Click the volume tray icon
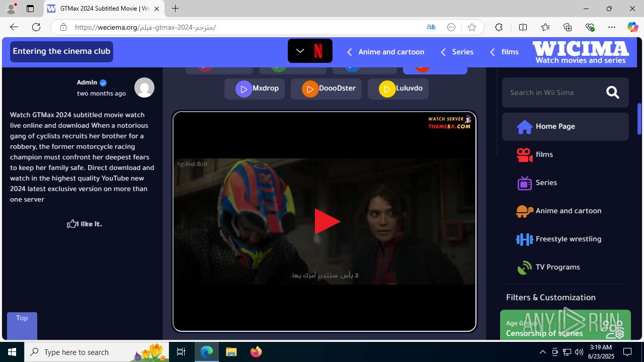Screen dimensions: 644x362 [579, 352]
